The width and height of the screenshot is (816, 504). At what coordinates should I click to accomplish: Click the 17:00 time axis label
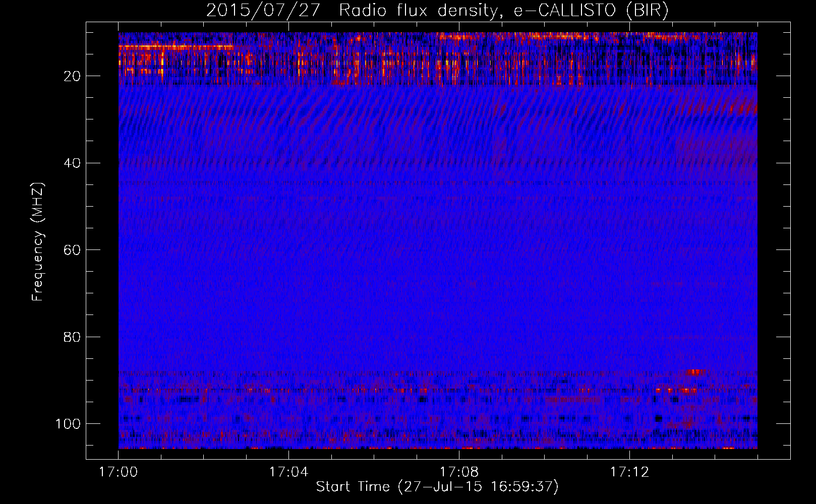click(118, 472)
